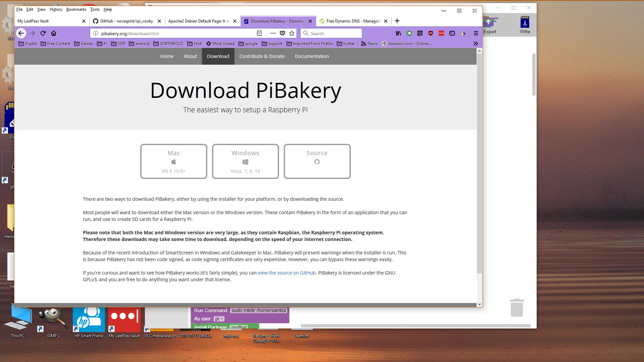Image resolution: width=644 pixels, height=362 pixels.
Task: Click the VLC media player taskbar icon
Action: (160, 323)
